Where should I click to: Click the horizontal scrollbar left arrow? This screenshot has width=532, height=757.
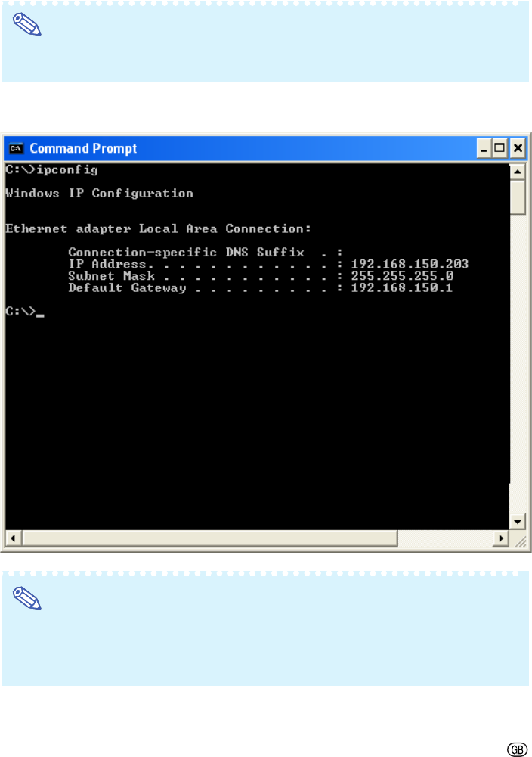[x=13, y=538]
